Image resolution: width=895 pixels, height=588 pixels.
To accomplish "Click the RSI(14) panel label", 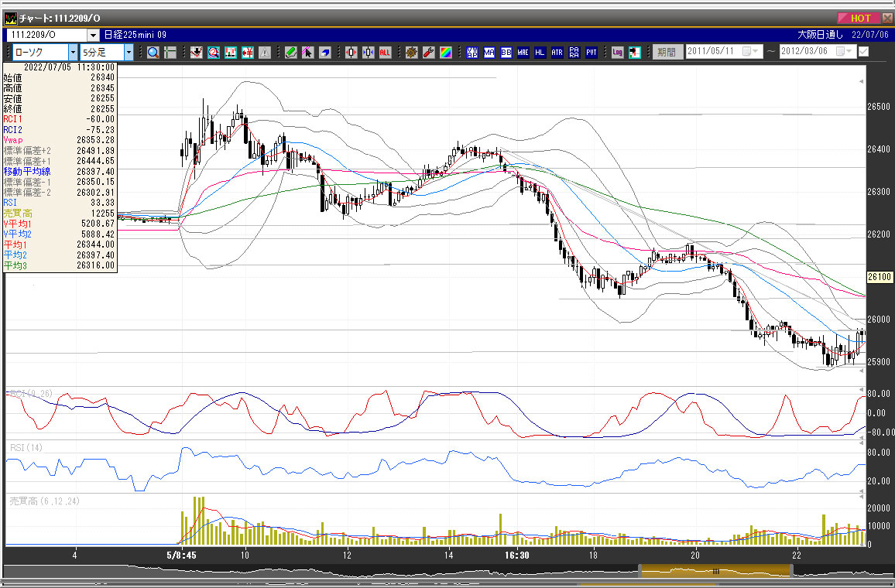I will click(26, 448).
